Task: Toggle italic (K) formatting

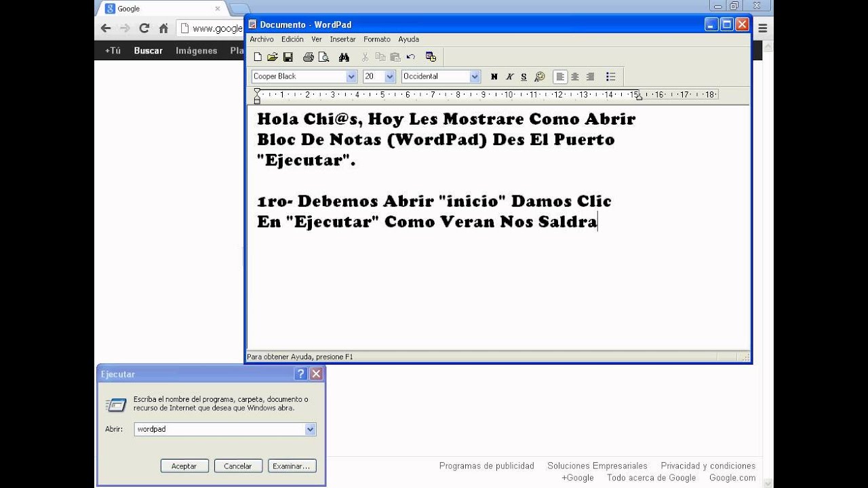Action: click(x=509, y=77)
